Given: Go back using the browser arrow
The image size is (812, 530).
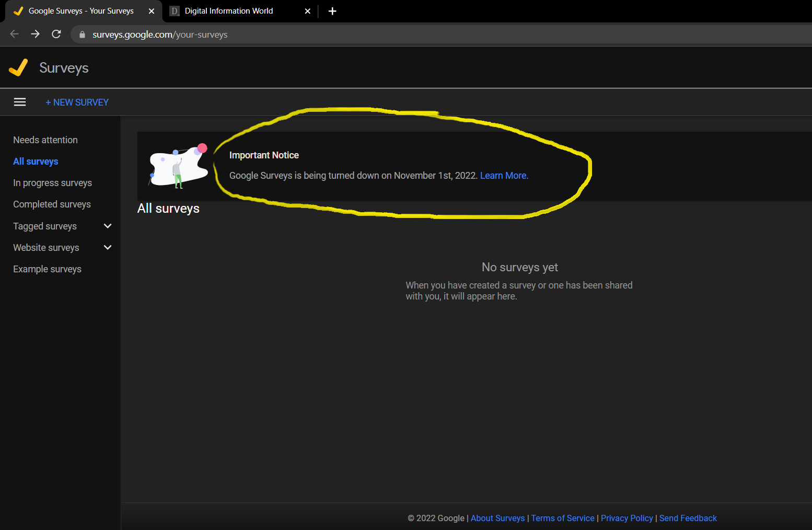Looking at the screenshot, I should (x=15, y=34).
